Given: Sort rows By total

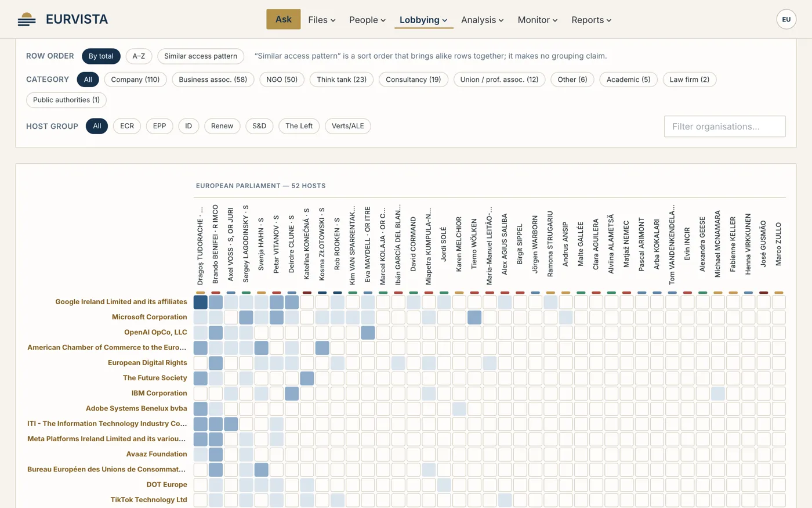Looking at the screenshot, I should [101, 56].
